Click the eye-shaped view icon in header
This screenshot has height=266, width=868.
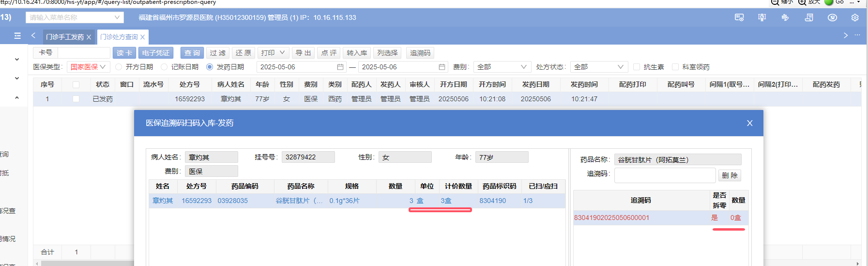click(832, 17)
